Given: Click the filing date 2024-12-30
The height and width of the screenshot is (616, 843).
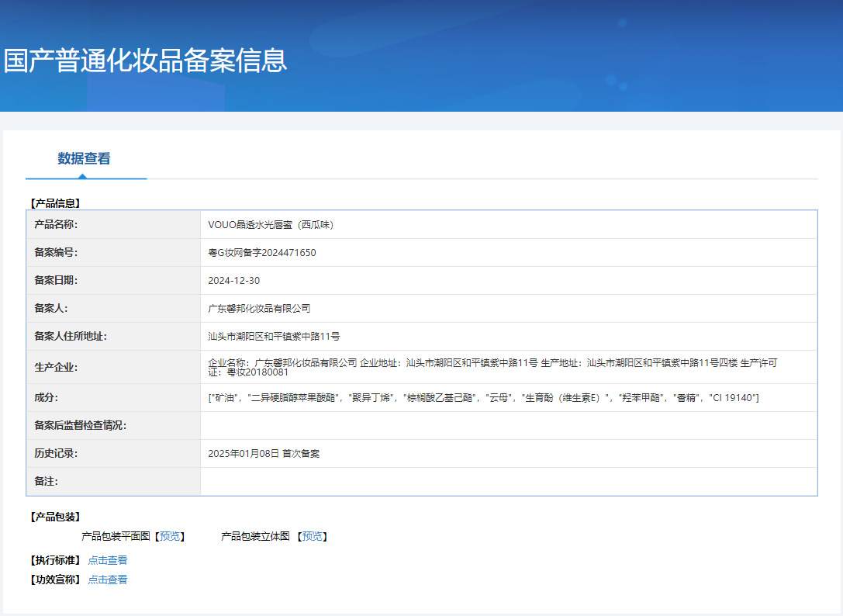Looking at the screenshot, I should (234, 281).
